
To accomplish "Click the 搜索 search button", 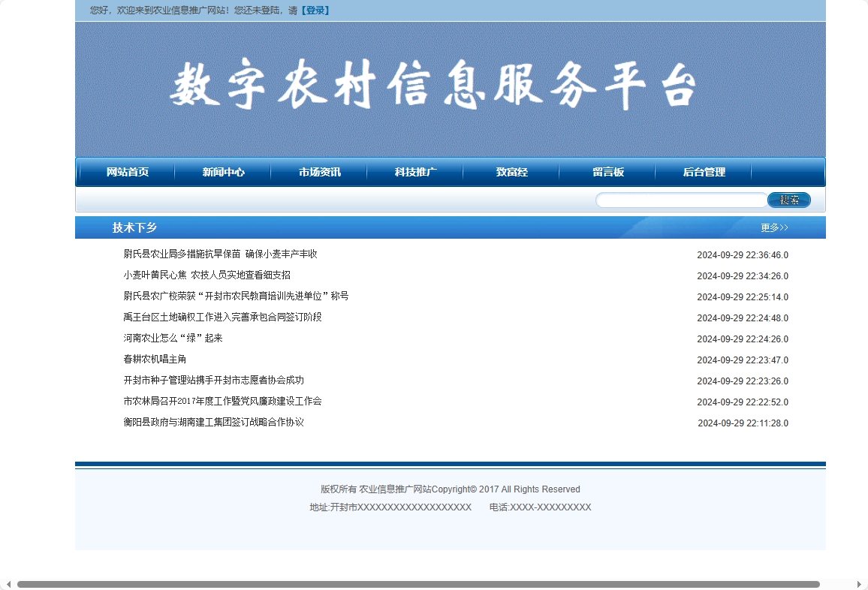I will point(788,200).
